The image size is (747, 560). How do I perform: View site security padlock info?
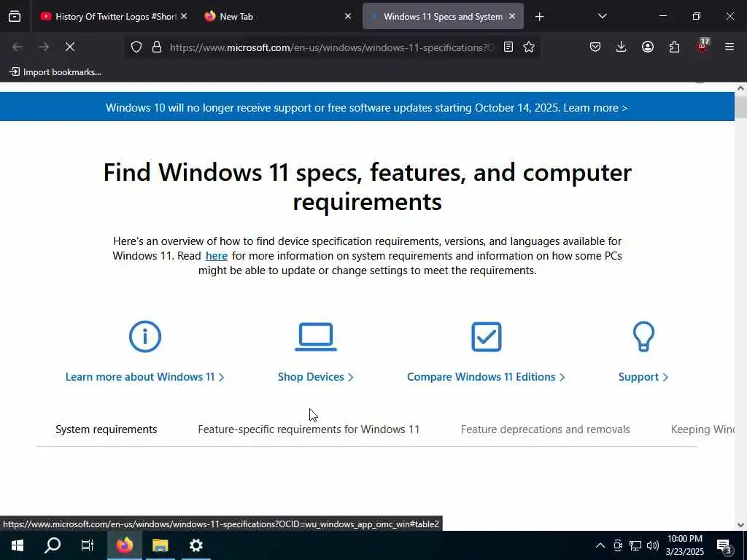tap(157, 47)
